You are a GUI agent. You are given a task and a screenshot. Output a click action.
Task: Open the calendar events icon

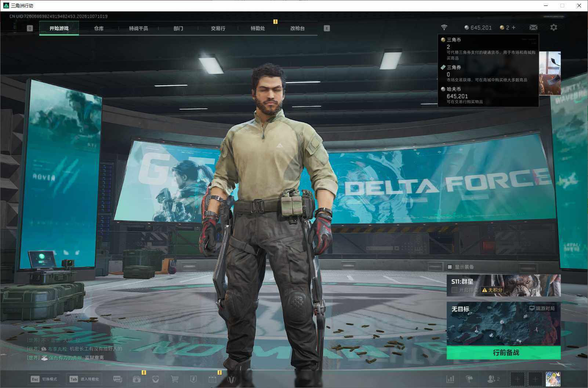coord(212,379)
